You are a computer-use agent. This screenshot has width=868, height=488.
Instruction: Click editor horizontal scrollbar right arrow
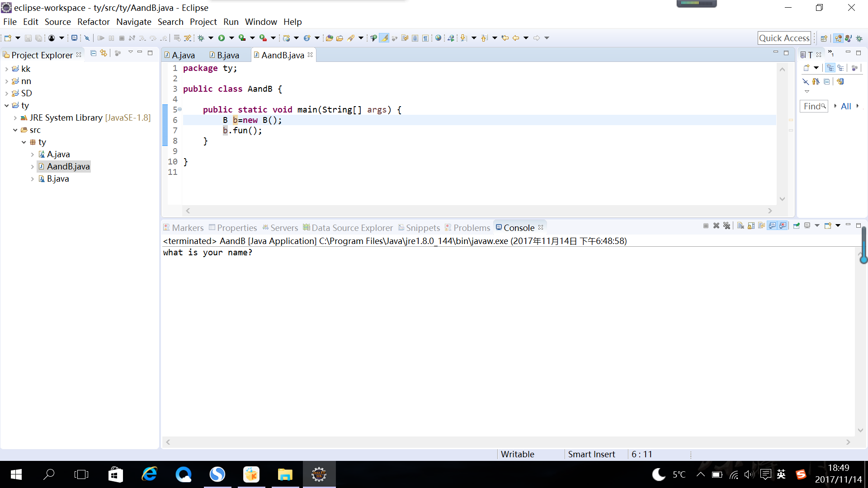[x=770, y=211]
